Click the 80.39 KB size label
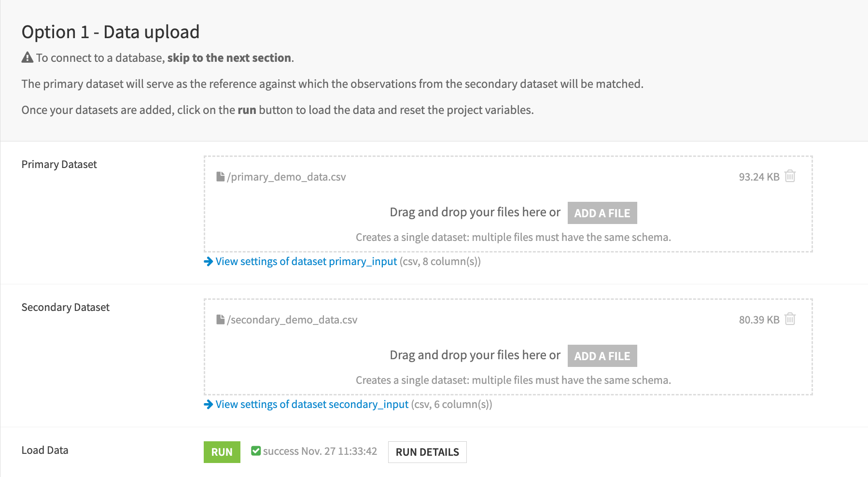 pos(758,319)
